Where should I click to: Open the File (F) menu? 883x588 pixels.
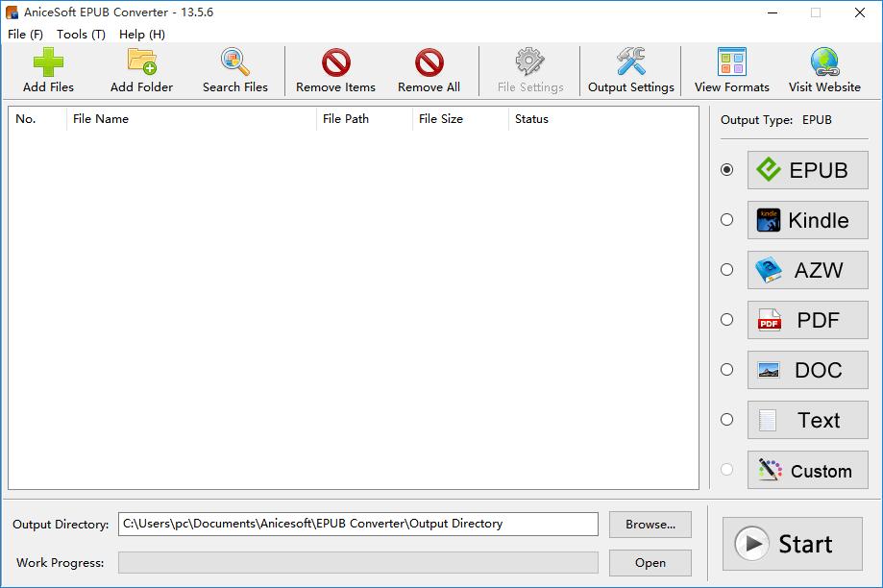[25, 35]
